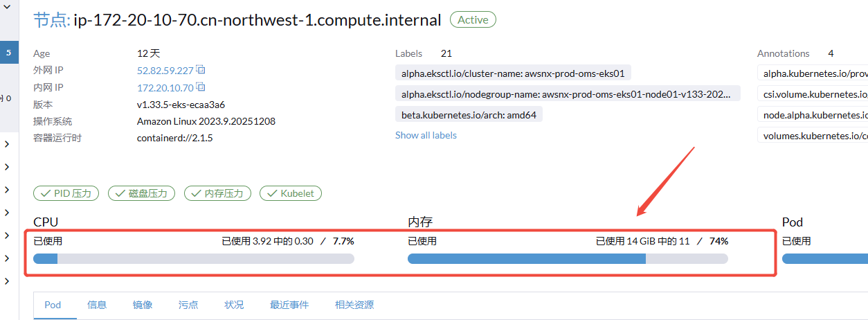868x320 pixels.
Task: Click the 内存 usage progress bar
Action: tap(568, 259)
